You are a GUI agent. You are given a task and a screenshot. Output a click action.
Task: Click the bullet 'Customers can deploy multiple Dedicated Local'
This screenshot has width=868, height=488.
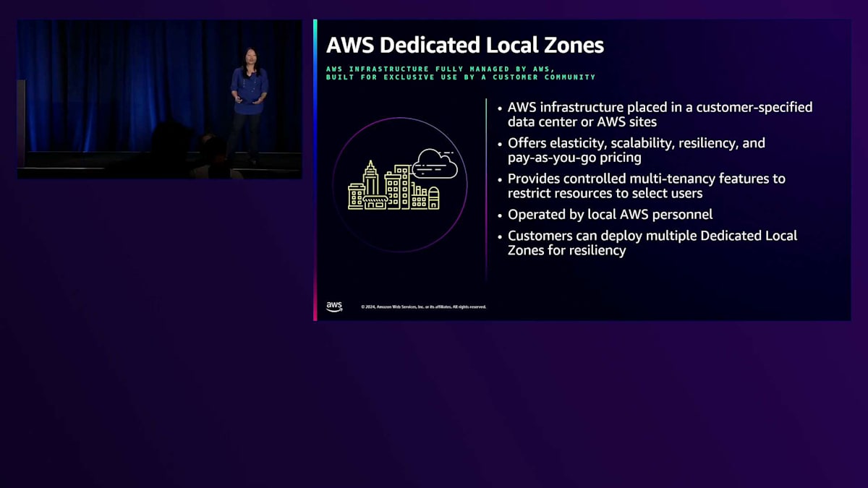point(652,243)
